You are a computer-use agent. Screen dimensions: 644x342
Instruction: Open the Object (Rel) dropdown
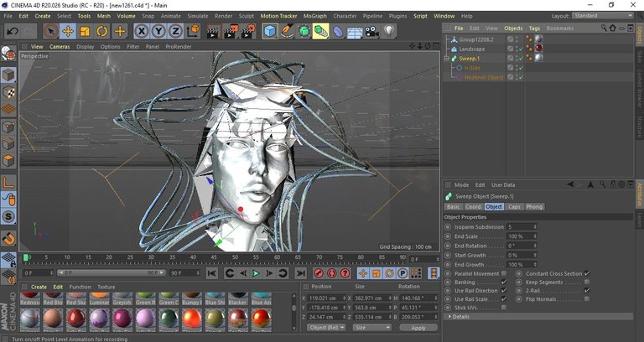(326, 327)
